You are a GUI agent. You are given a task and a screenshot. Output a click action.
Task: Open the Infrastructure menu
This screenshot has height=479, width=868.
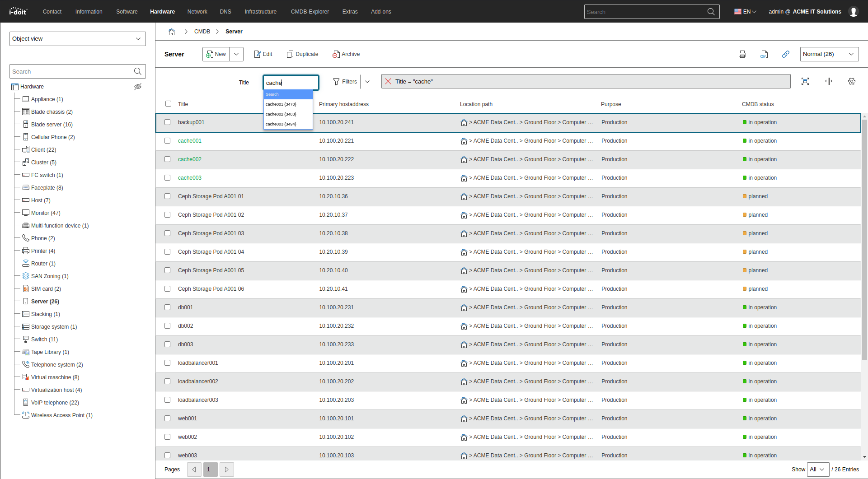261,12
